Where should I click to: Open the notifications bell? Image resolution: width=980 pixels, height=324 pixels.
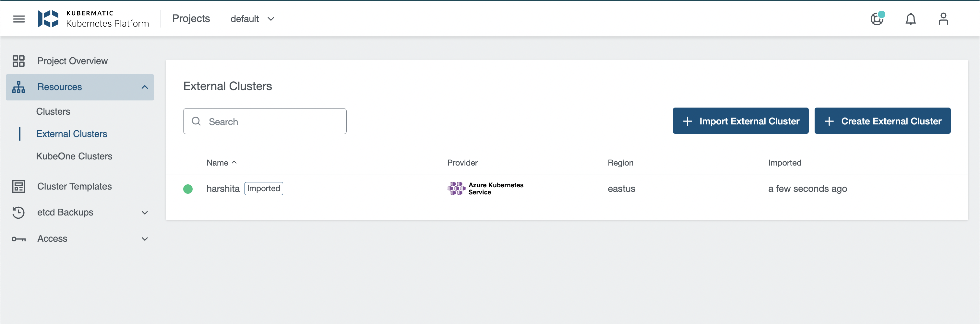(910, 19)
